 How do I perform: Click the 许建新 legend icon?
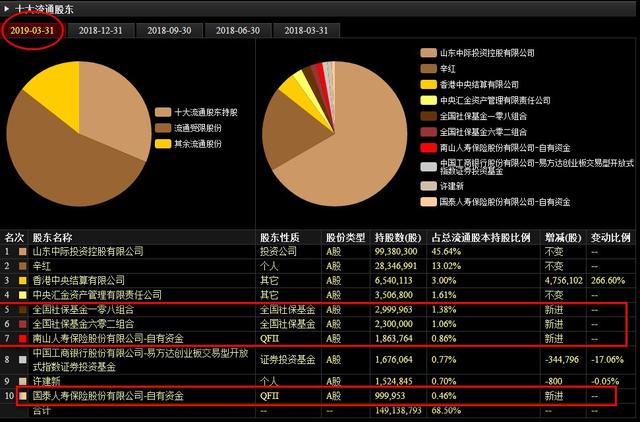(x=428, y=185)
